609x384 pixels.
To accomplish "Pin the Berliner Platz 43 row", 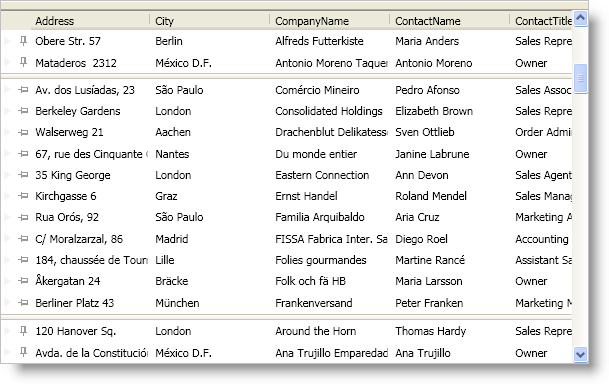I will [x=23, y=302].
